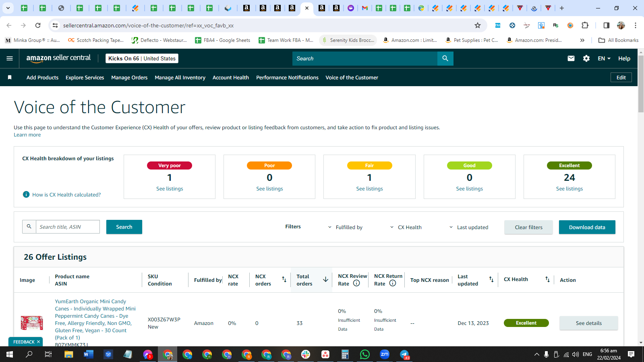Expand the hidden bookmarks overflow chevron
This screenshot has width=644, height=362.
(x=582, y=40)
